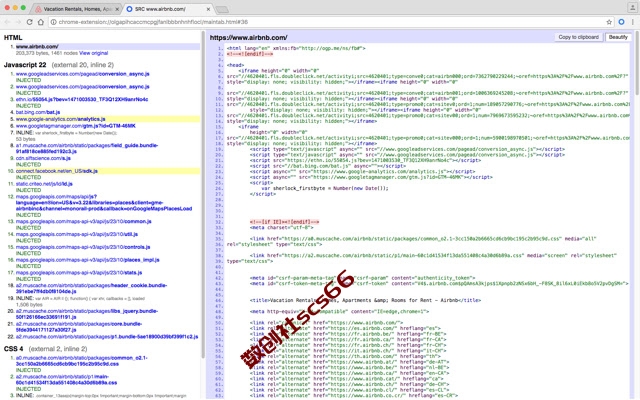Open the static.criteo.net ld.js link

[44, 184]
